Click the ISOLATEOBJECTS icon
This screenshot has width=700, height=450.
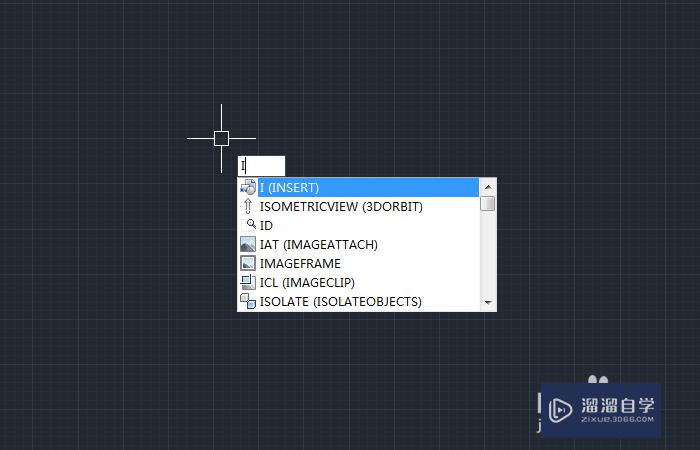[x=248, y=301]
